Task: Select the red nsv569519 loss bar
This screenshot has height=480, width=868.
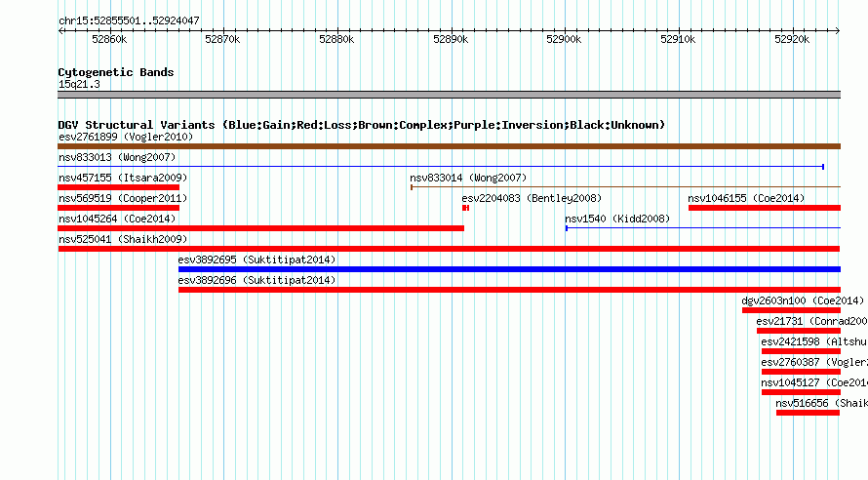Action: [x=118, y=208]
